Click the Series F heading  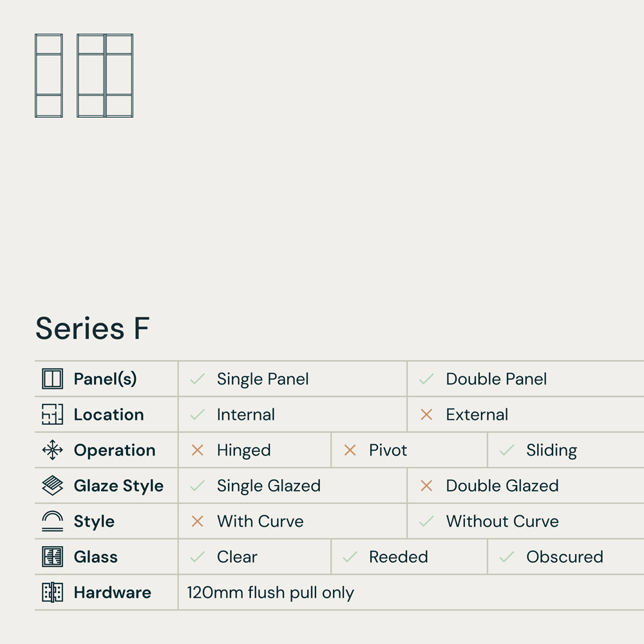click(93, 328)
